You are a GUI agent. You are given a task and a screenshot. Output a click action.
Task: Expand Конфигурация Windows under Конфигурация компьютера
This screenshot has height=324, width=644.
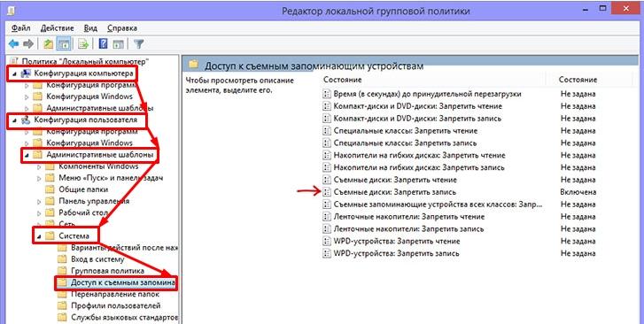[27, 96]
